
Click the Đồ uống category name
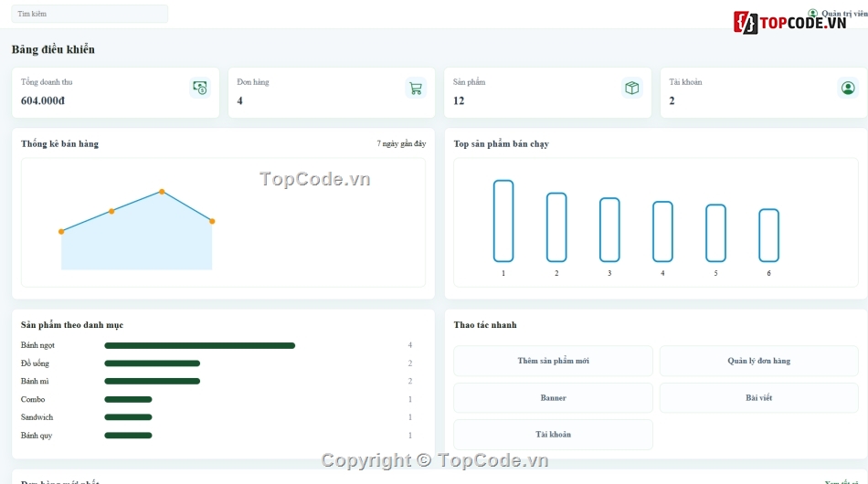(x=35, y=363)
